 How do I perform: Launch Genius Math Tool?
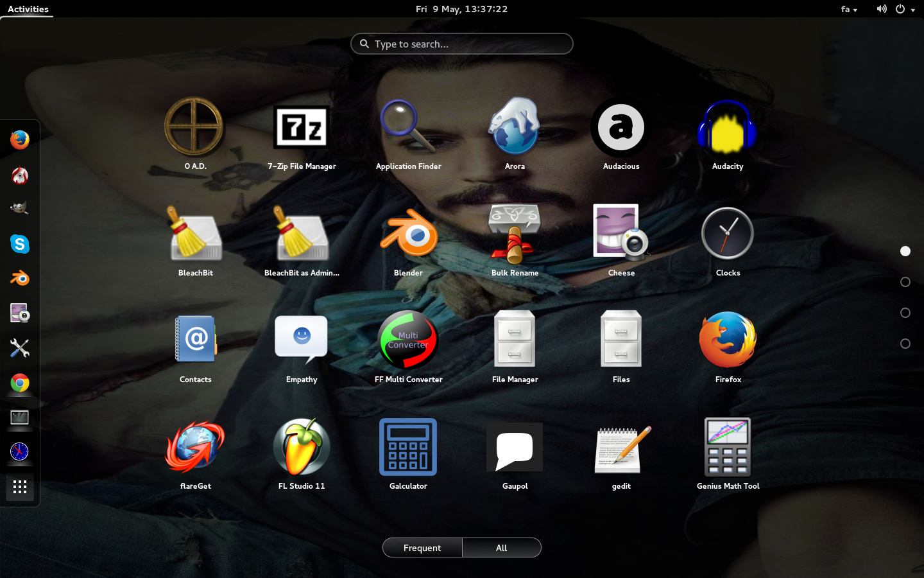[727, 448]
